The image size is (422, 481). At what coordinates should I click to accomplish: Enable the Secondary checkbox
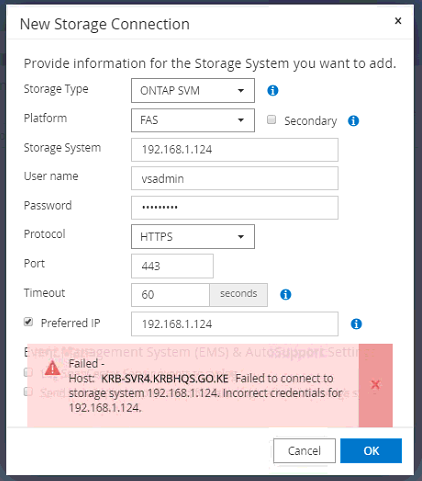coord(271,120)
